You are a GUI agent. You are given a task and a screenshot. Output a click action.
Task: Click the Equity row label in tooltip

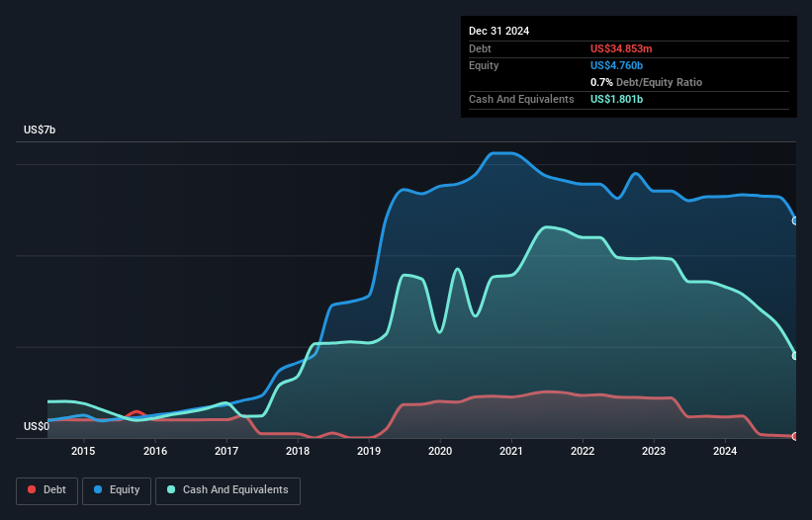(x=484, y=65)
